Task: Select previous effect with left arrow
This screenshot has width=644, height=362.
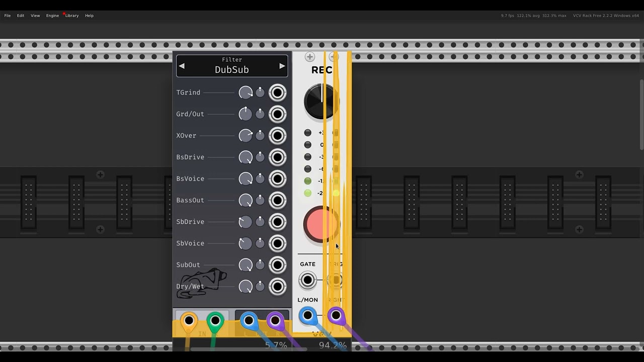Action: pos(182,66)
